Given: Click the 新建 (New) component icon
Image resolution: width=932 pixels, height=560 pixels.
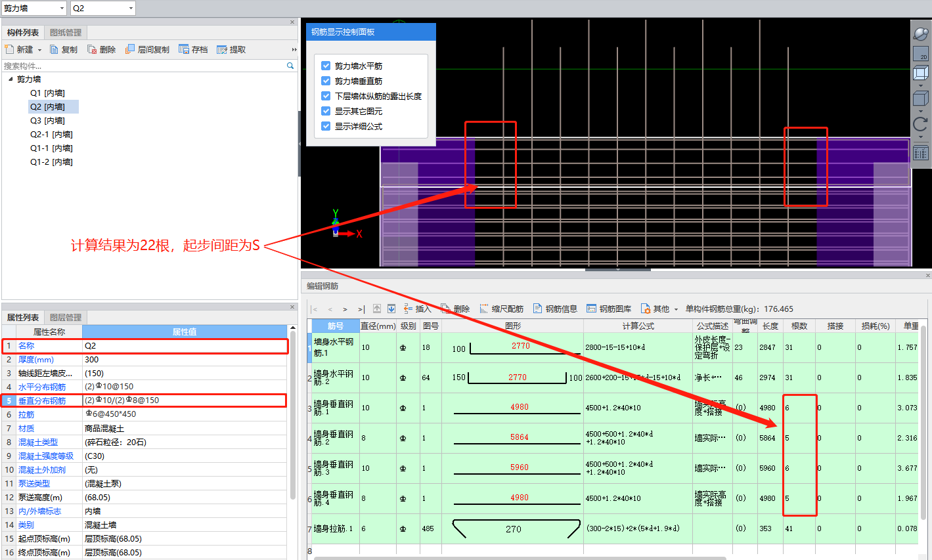Looking at the screenshot, I should (9, 49).
